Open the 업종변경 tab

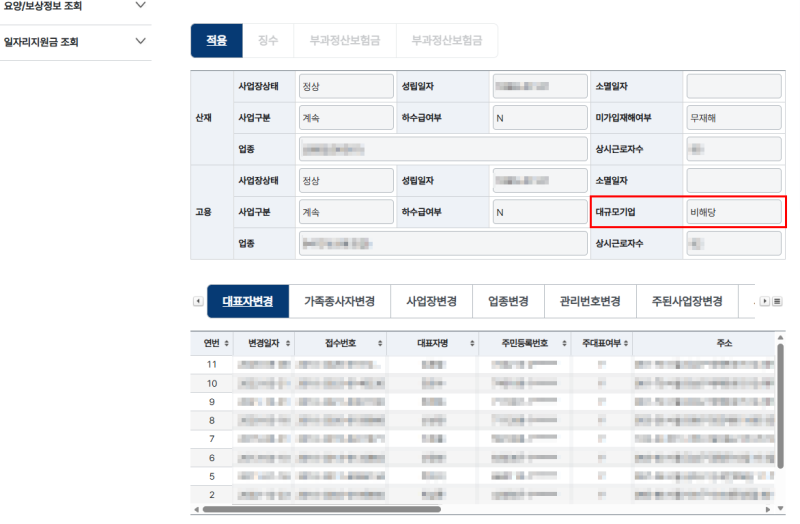509,302
